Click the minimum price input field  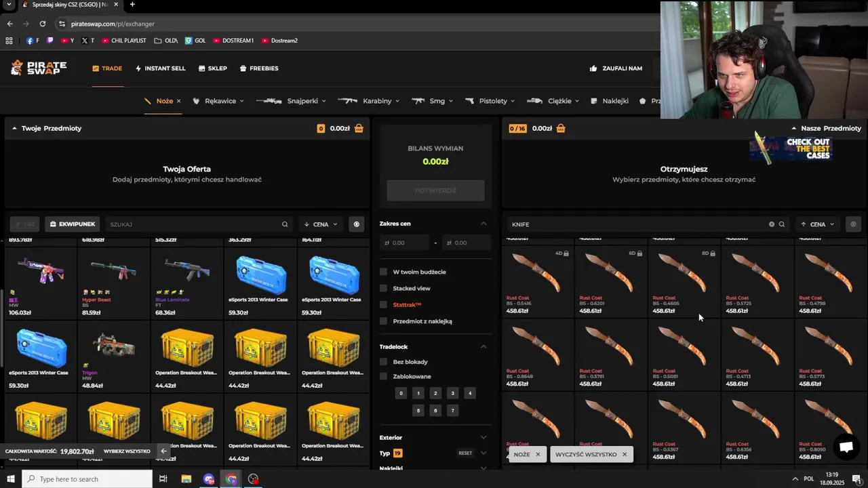(405, 243)
